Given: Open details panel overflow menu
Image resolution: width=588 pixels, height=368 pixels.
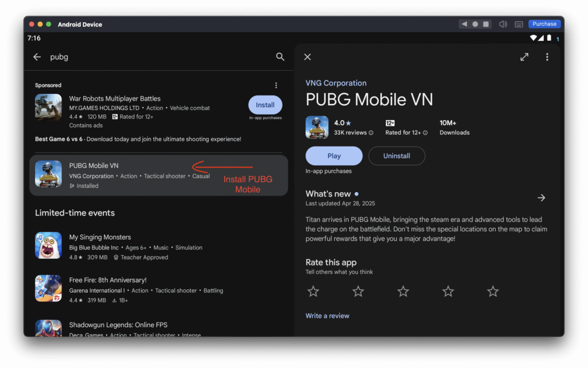Looking at the screenshot, I should 547,57.
